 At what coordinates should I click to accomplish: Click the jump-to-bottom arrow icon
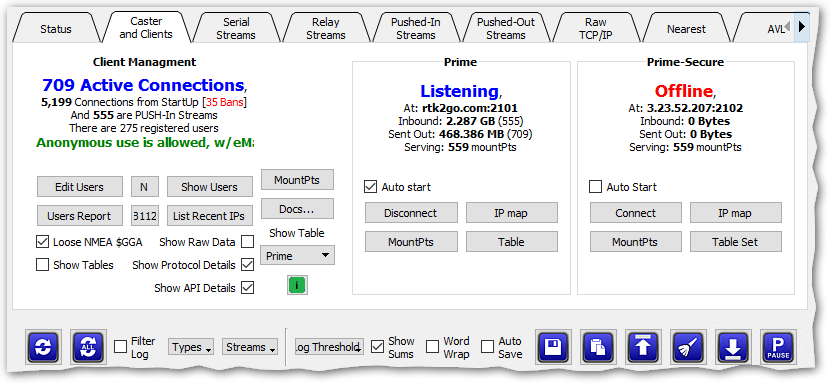pos(733,348)
